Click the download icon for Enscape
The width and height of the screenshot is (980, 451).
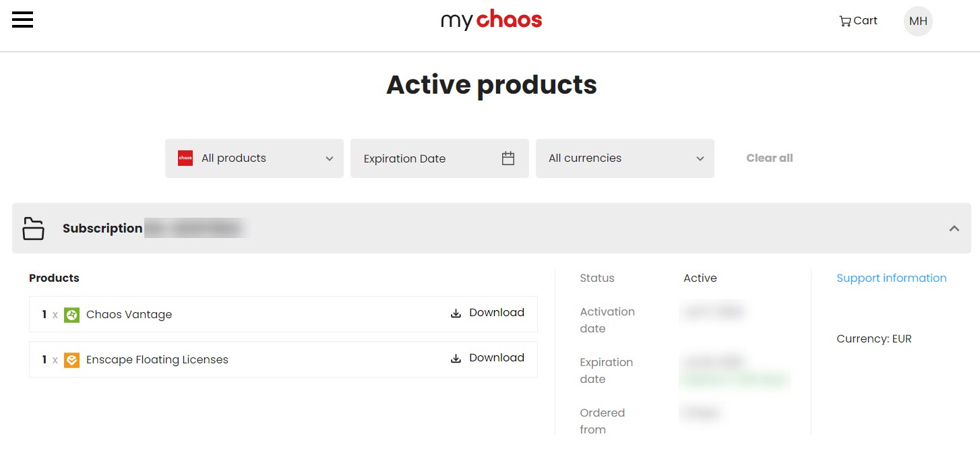pyautogui.click(x=456, y=358)
